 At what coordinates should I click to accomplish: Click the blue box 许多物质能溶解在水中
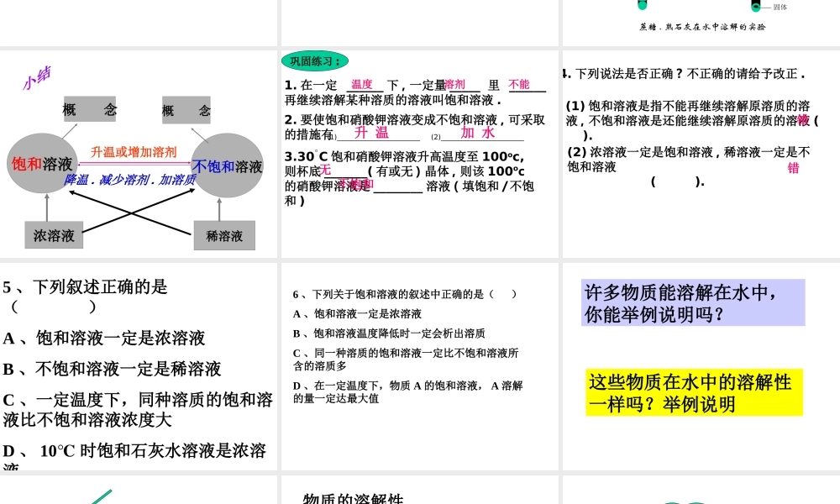click(693, 302)
